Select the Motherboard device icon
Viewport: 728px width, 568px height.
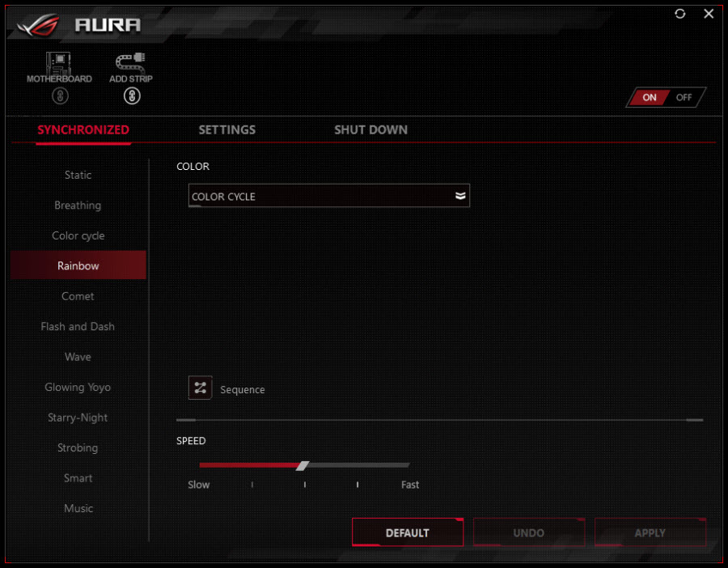[58, 63]
